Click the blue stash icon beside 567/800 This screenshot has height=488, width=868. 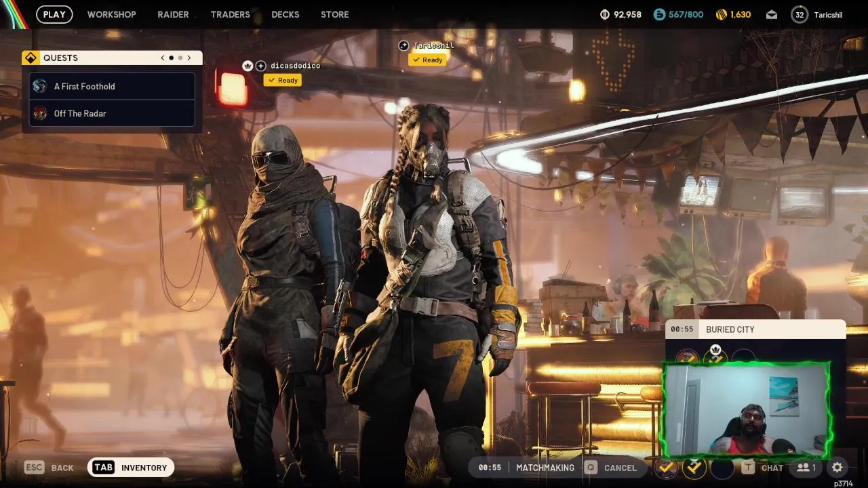coord(659,14)
